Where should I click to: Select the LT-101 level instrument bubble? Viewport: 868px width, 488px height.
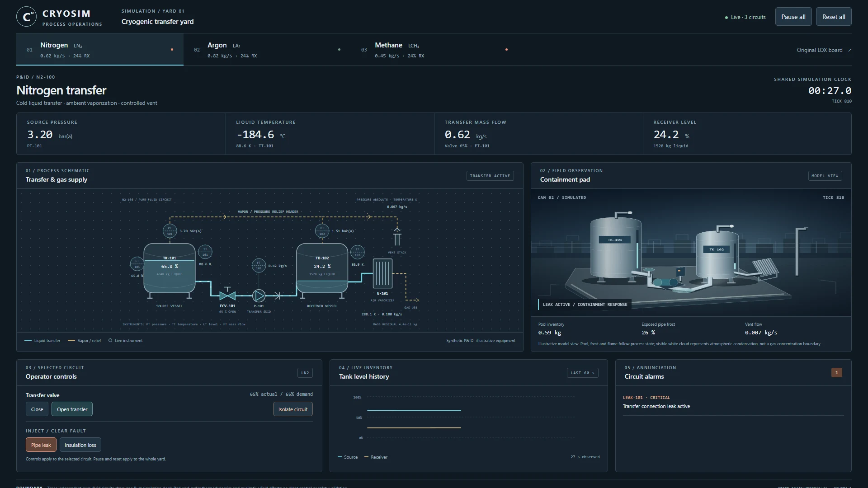[137, 264]
